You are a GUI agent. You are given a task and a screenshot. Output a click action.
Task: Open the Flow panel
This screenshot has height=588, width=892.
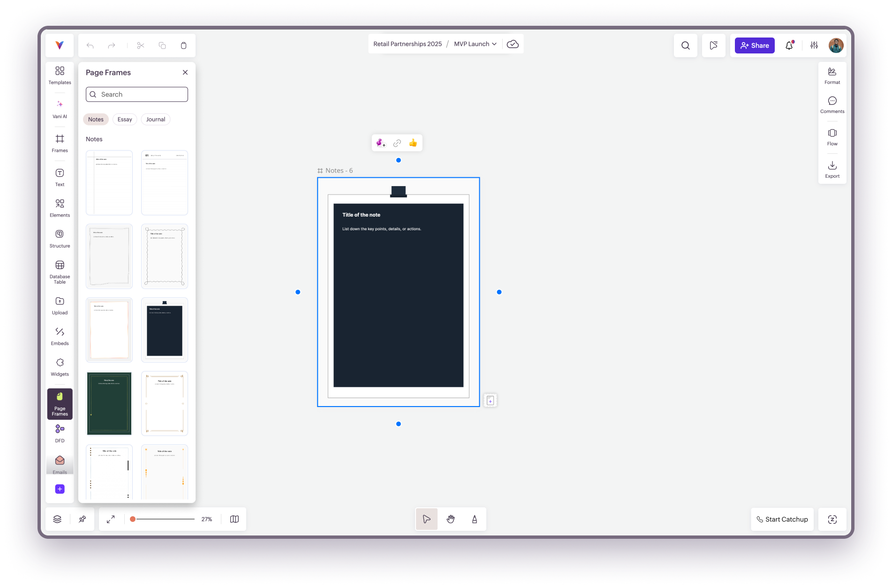click(832, 137)
